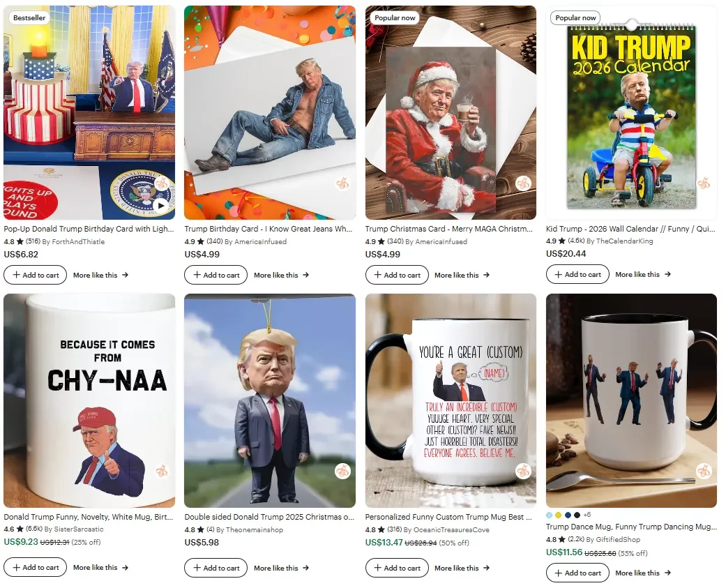The height and width of the screenshot is (588, 726).
Task: Add the Pop-Up Birthday Card to cart
Action: tap(35, 275)
